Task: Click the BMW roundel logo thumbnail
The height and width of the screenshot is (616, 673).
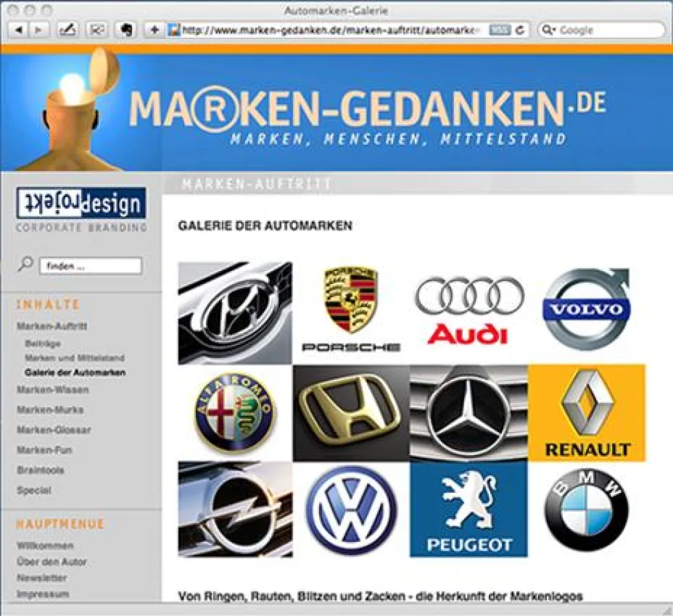Action: click(x=586, y=510)
